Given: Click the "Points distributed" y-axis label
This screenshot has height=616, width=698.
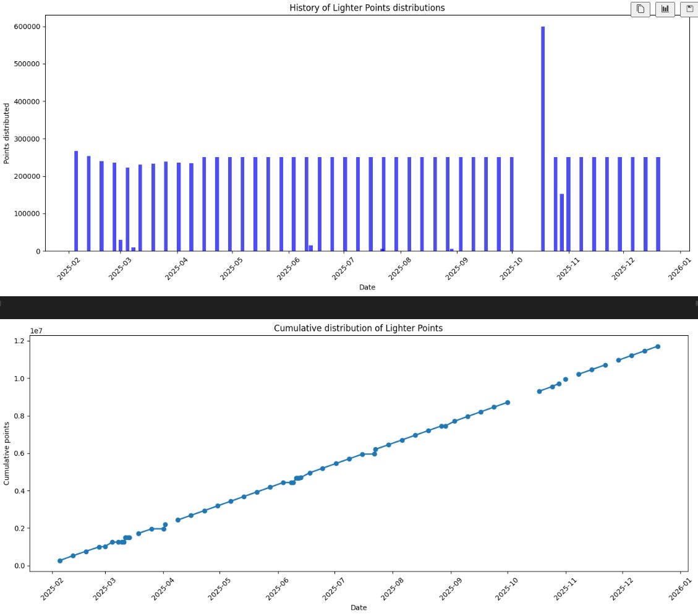Looking at the screenshot, I should point(6,133).
